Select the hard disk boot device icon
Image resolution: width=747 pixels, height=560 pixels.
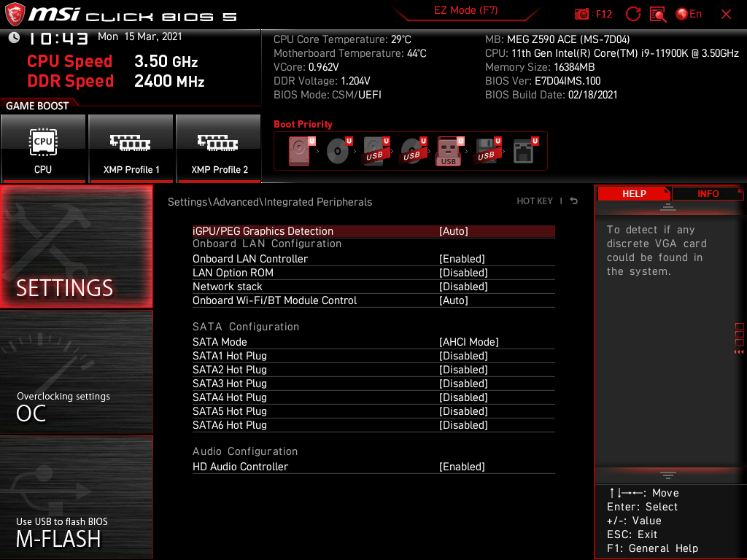pos(301,151)
